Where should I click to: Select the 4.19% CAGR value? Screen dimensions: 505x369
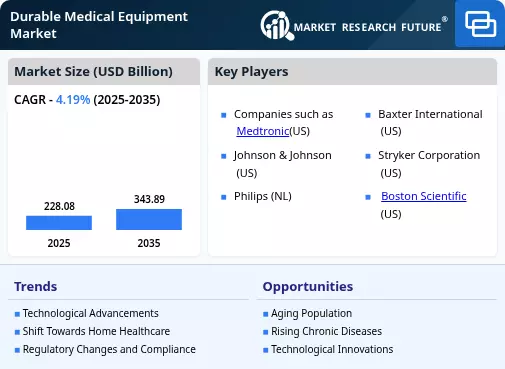pos(73,100)
